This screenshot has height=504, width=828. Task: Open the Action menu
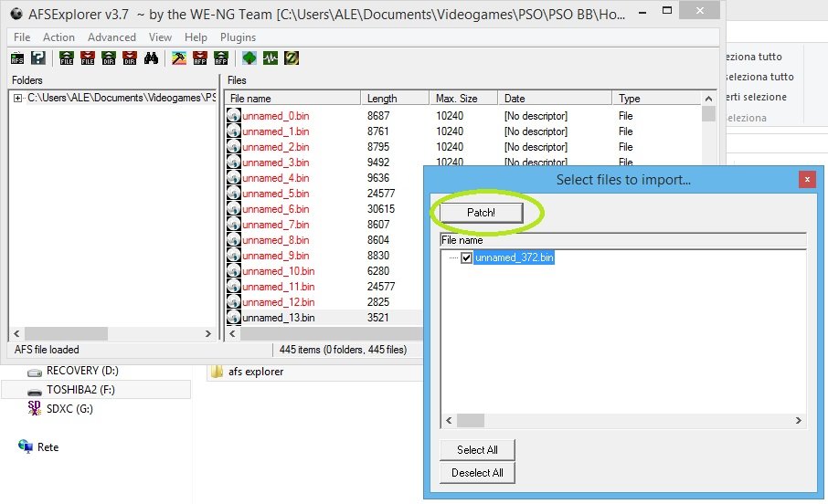click(58, 37)
